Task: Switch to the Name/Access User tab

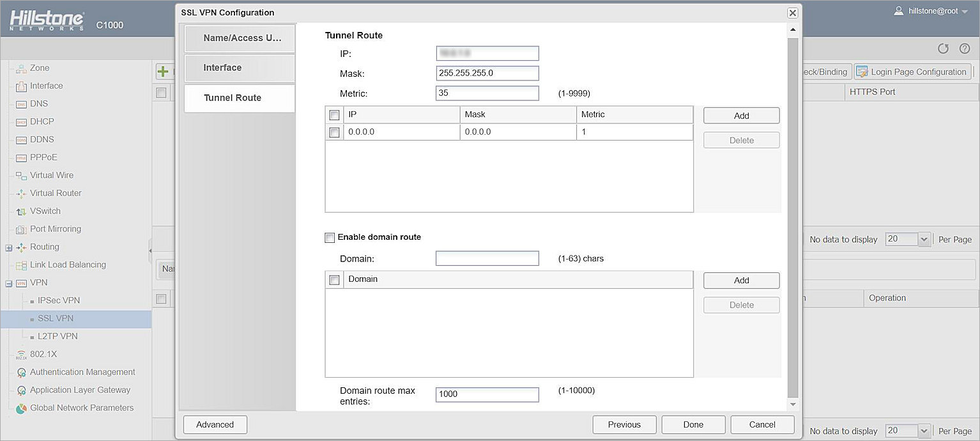Action: (x=239, y=38)
